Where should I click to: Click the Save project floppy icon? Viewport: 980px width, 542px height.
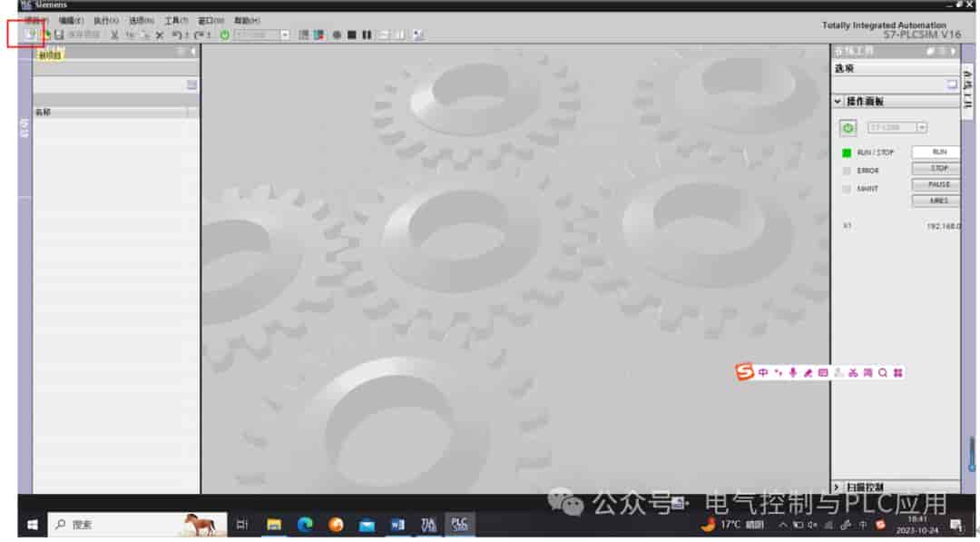click(x=59, y=35)
